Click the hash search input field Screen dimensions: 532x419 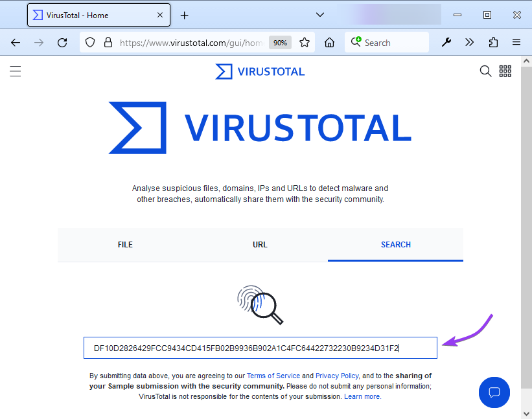point(260,348)
